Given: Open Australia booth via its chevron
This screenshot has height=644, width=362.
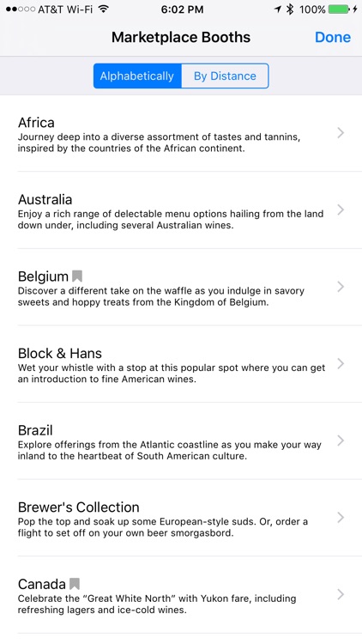Looking at the screenshot, I should tap(341, 210).
